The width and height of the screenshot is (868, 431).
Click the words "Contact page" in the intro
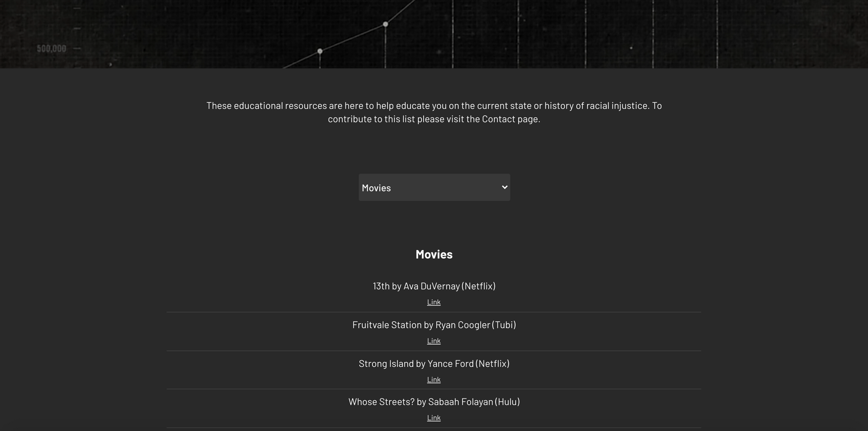(511, 119)
